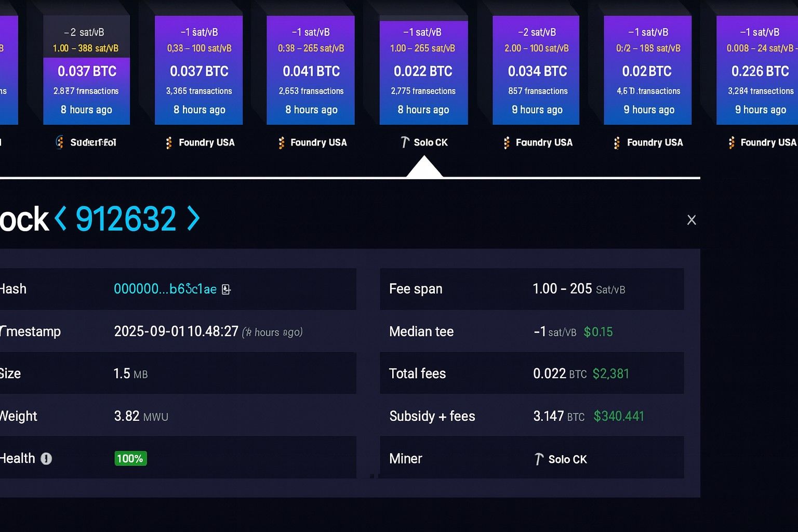Viewport: 798px width, 532px height.
Task: Click the pickaxe icon below the 0.022 BTC block
Action: tap(405, 142)
